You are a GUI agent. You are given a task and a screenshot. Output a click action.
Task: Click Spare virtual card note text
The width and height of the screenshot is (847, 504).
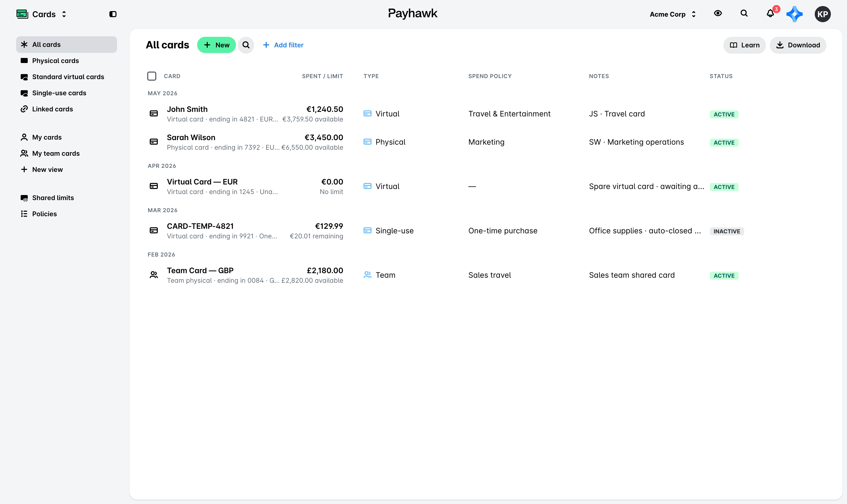coord(646,186)
